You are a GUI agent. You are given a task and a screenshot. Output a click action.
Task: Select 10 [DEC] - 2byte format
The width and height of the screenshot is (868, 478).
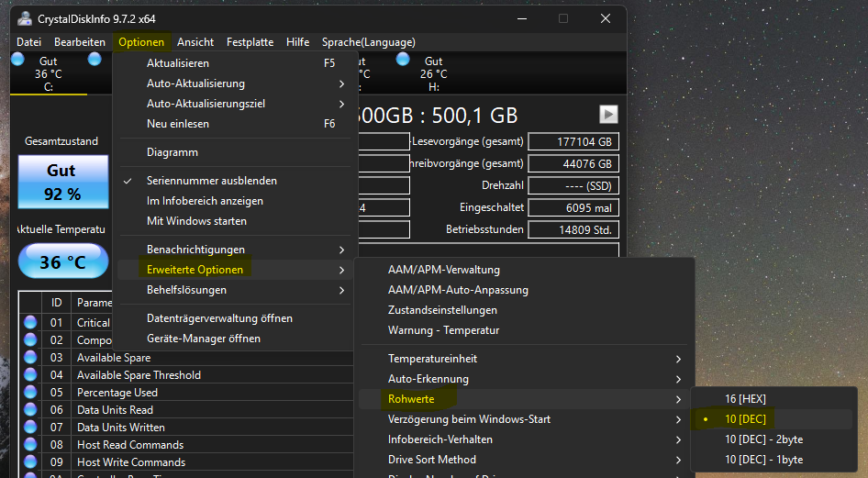point(773,439)
